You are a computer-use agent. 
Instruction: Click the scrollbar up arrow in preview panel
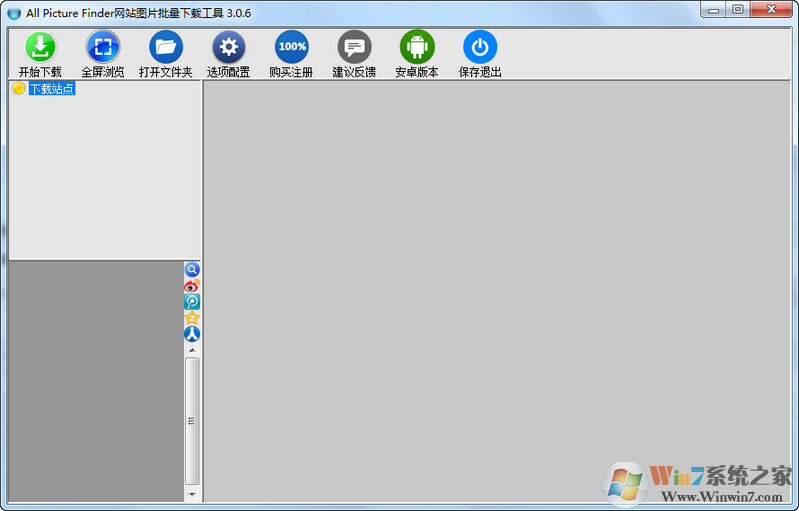[x=192, y=351]
